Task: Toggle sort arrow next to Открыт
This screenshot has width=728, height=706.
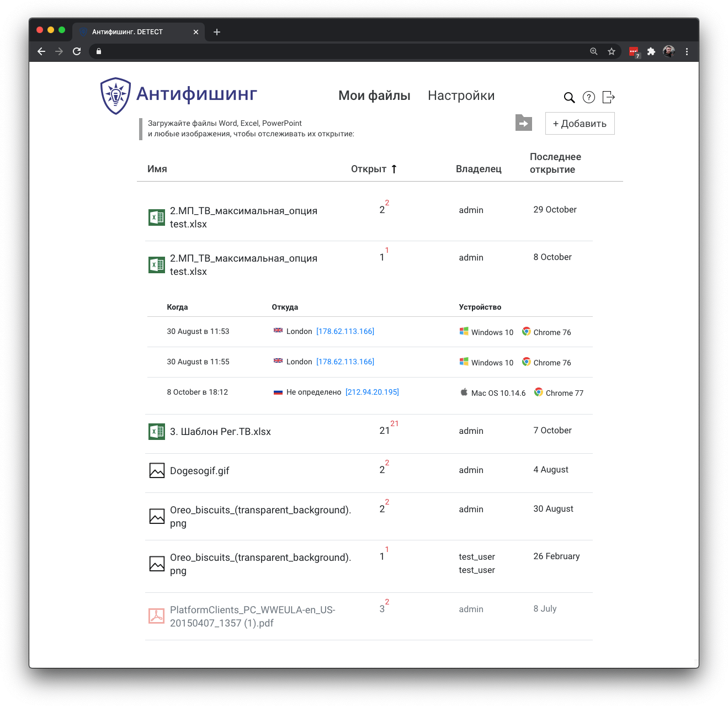Action: coord(394,169)
